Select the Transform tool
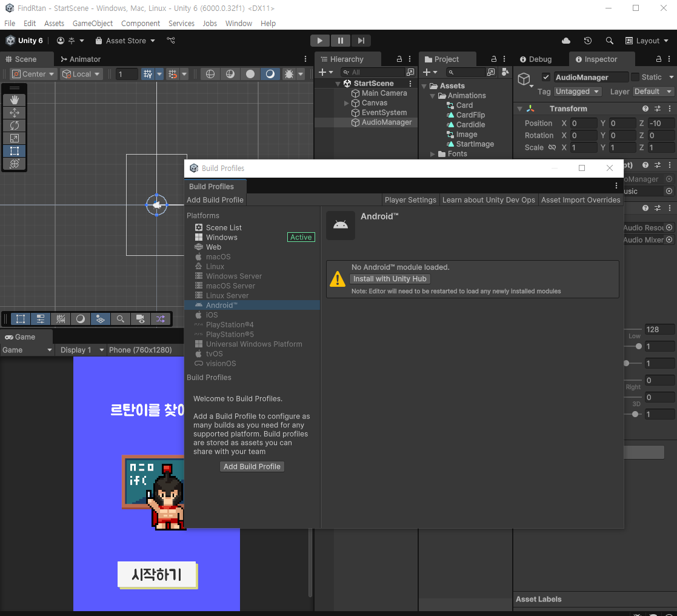 point(15,164)
